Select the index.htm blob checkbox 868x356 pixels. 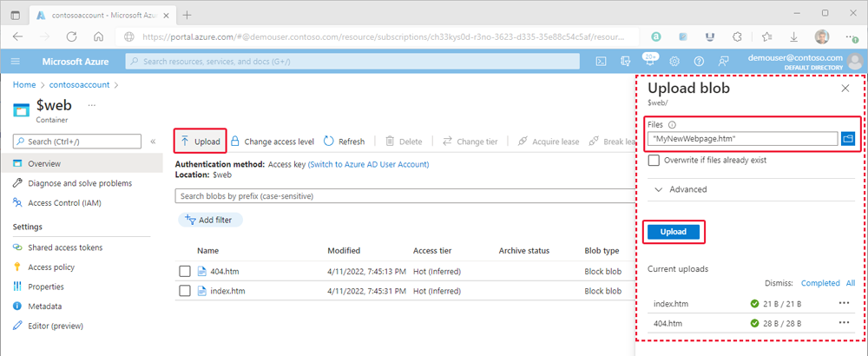pyautogui.click(x=185, y=291)
